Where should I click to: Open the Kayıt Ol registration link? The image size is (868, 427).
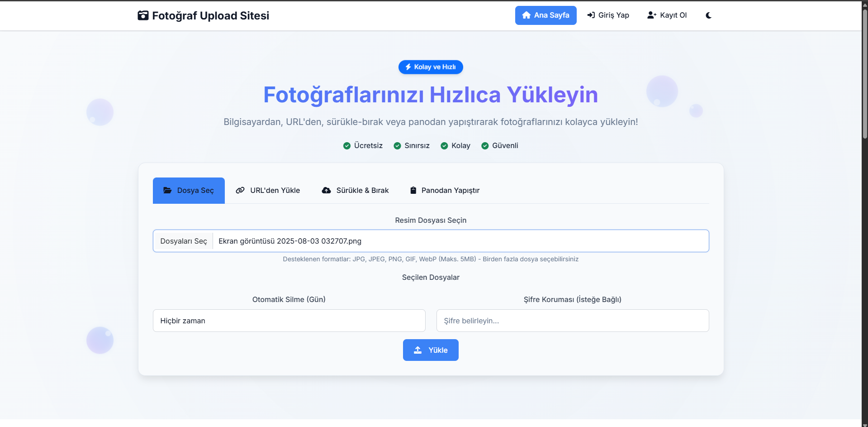click(x=667, y=15)
